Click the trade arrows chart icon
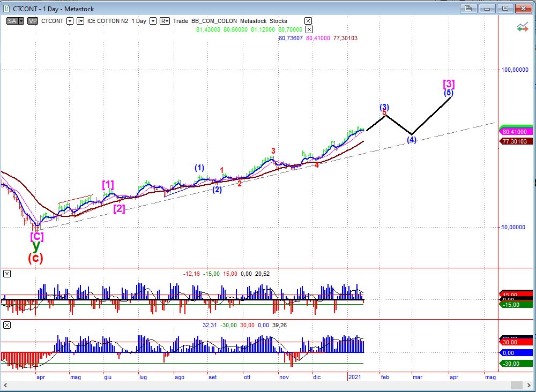Viewport: 536px width, 392px height. (522, 28)
